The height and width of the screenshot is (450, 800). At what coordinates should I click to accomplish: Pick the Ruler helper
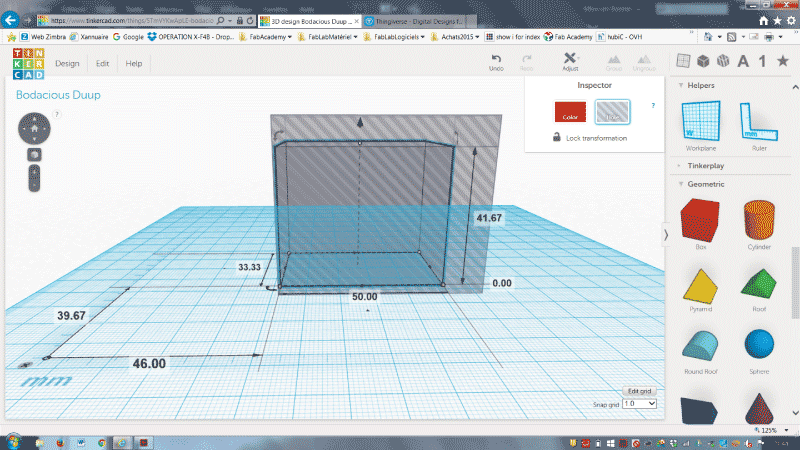pyautogui.click(x=759, y=126)
